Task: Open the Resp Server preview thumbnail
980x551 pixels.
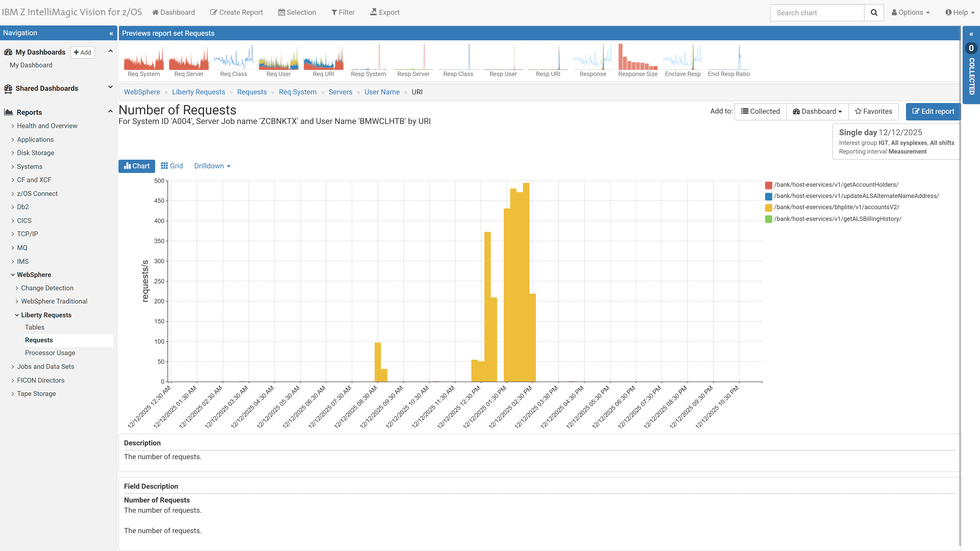Action: point(413,60)
